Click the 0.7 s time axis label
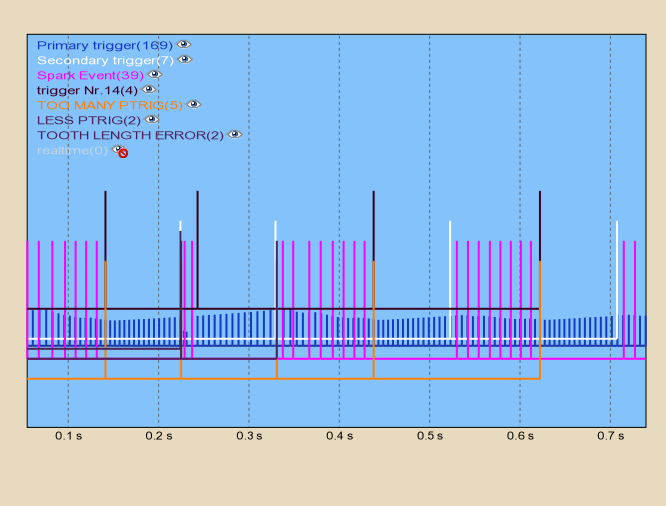Screen dimensions: 666x506 coord(610,437)
